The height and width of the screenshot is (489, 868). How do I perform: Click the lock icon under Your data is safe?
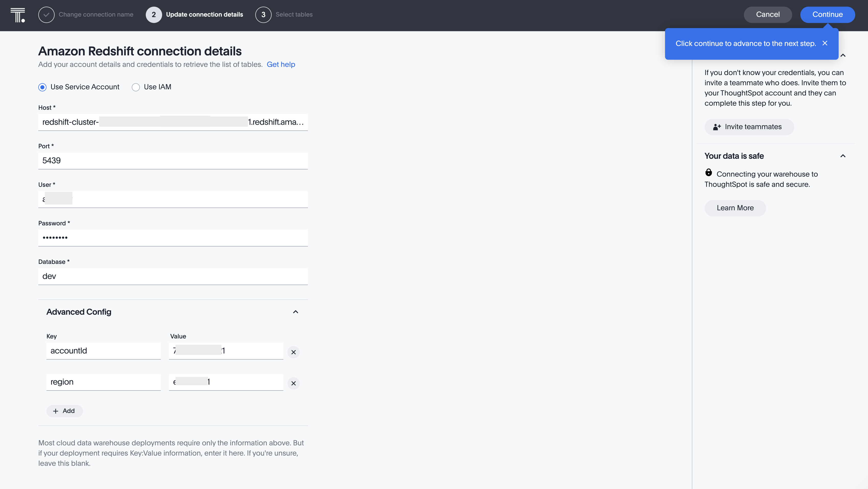708,173
